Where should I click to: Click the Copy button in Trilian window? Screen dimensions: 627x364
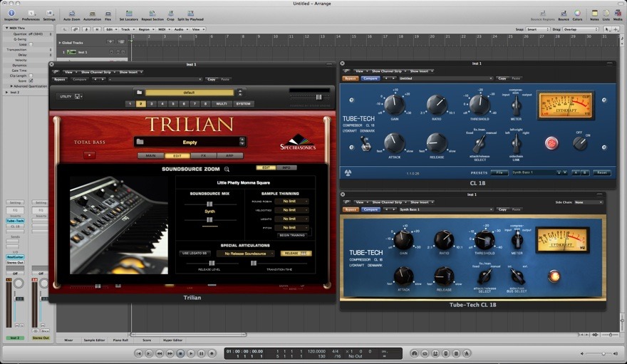[x=212, y=80]
